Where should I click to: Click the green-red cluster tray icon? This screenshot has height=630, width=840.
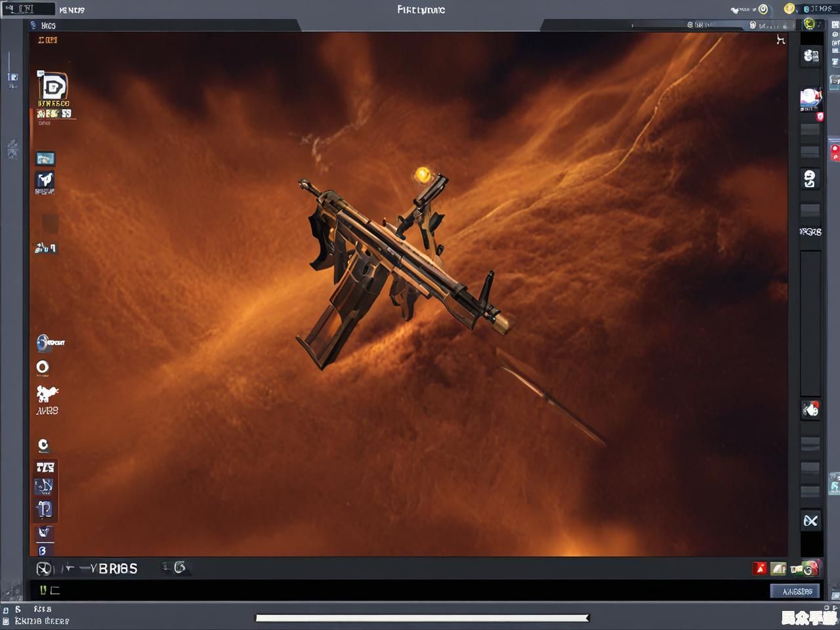coord(805,568)
